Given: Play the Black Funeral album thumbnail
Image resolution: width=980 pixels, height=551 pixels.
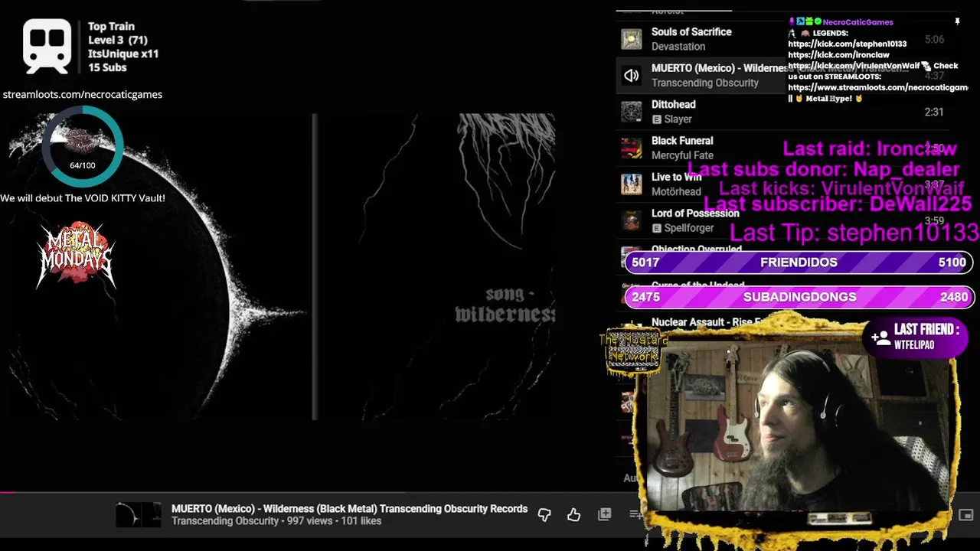Looking at the screenshot, I should [631, 148].
